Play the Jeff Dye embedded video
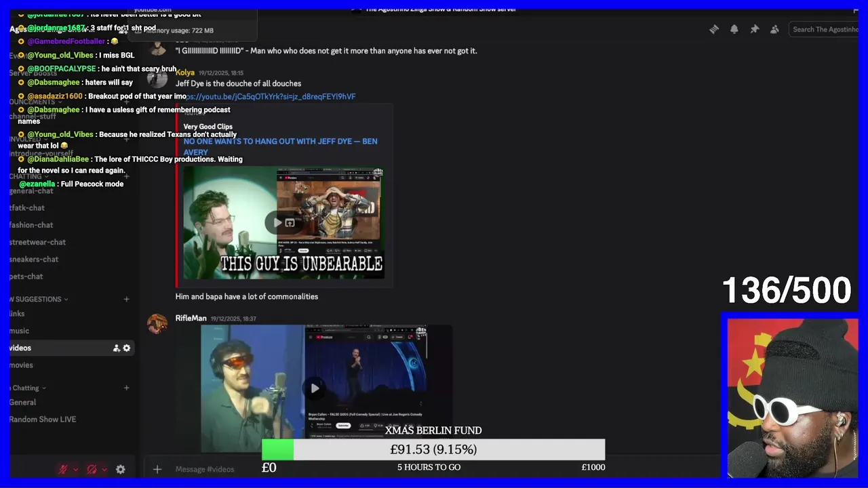Viewport: 868px width, 488px height. coord(277,222)
